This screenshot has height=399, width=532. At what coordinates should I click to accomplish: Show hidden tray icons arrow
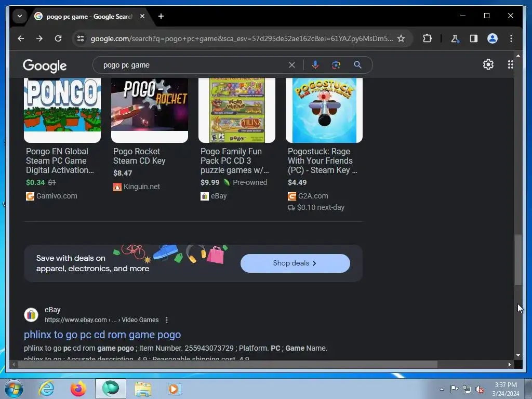(442, 389)
